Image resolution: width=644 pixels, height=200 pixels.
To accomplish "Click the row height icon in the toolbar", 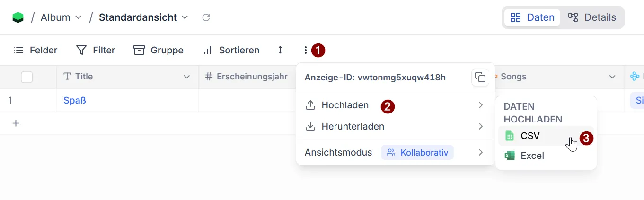I will point(280,50).
